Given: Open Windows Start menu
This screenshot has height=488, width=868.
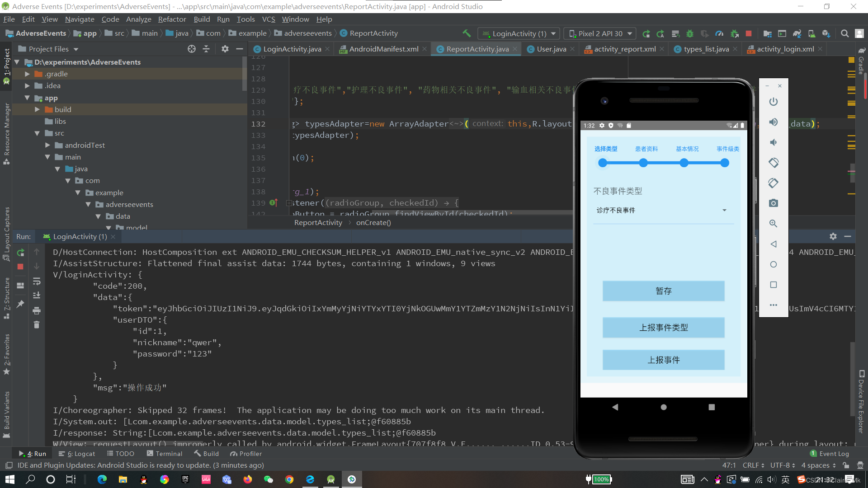Looking at the screenshot, I should click(x=10, y=479).
